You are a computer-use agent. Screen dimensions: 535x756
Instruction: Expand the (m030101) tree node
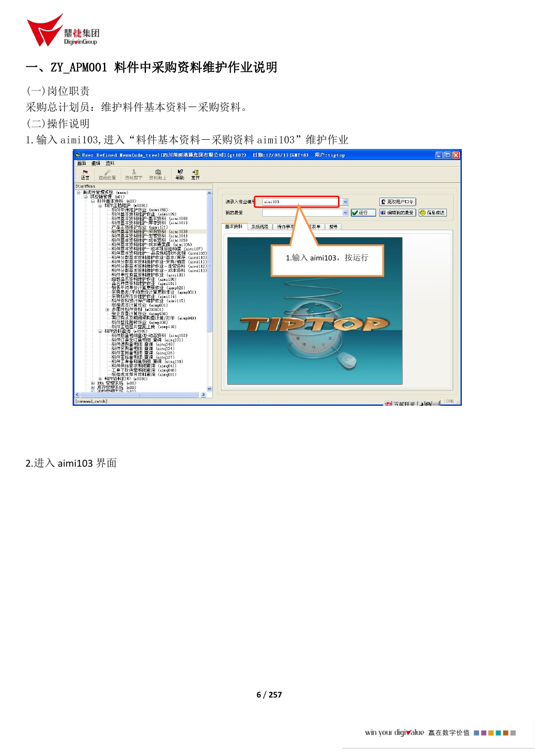[107, 309]
